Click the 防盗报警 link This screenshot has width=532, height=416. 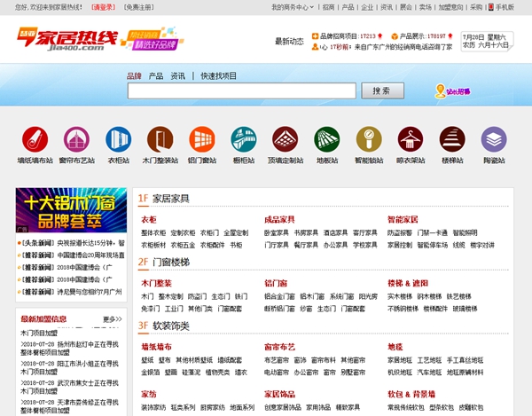[x=400, y=232]
